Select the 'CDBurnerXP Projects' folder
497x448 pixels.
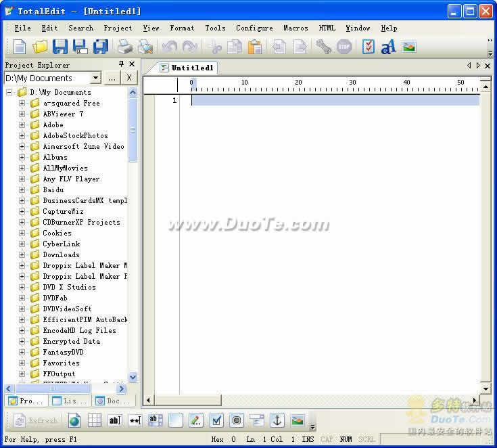pos(81,222)
